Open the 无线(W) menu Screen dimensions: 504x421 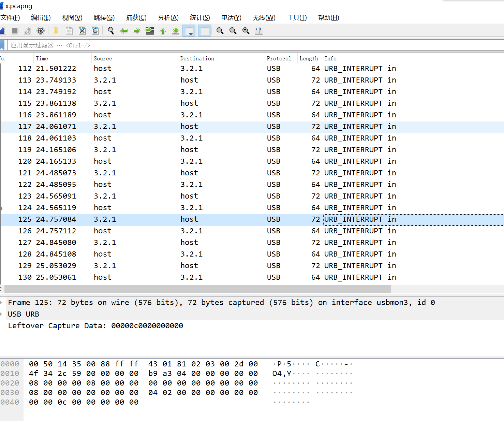click(x=264, y=18)
